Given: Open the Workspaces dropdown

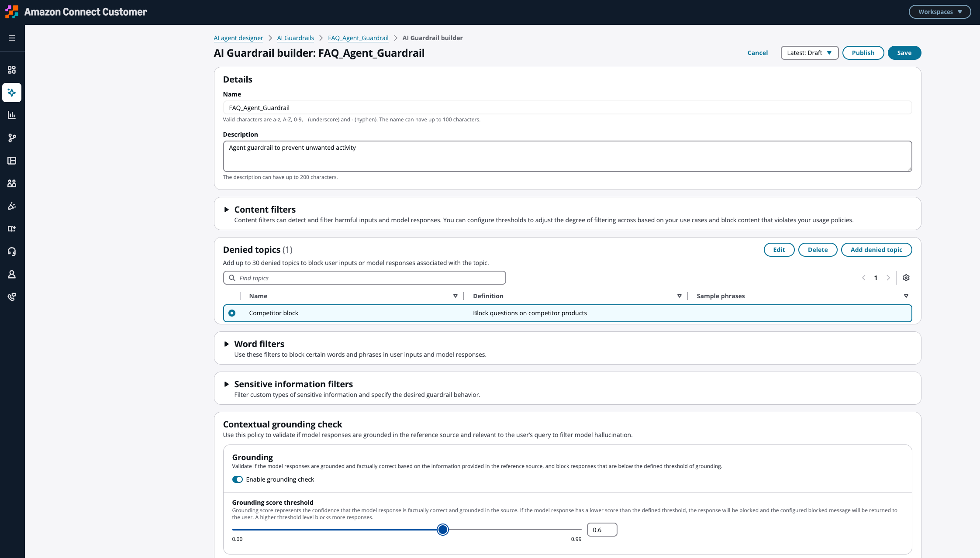Looking at the screenshot, I should tap(940, 12).
